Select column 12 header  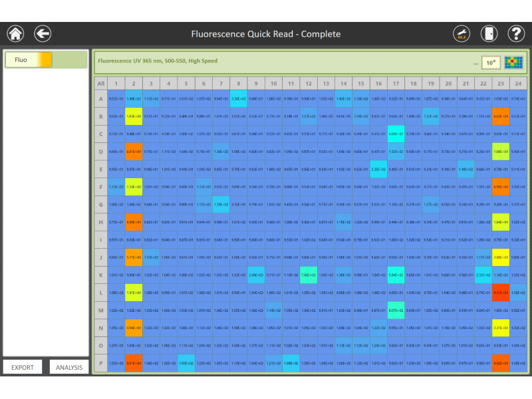(x=308, y=83)
